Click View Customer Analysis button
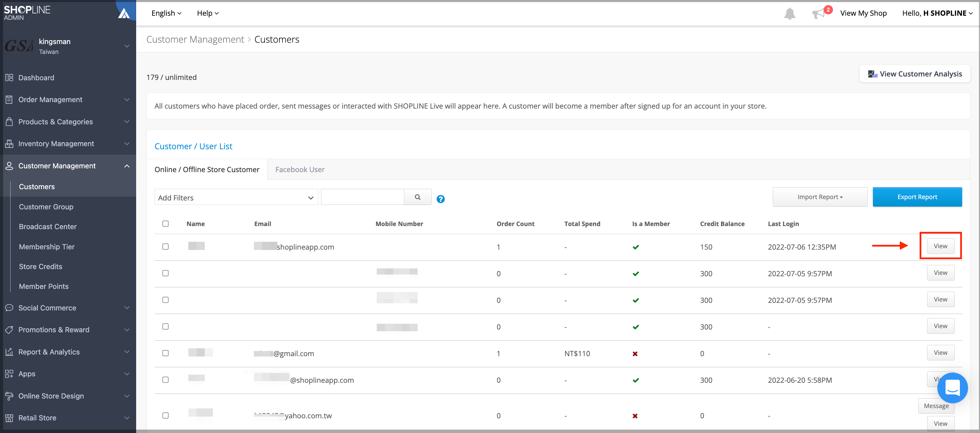This screenshot has width=980, height=433. 914,74
